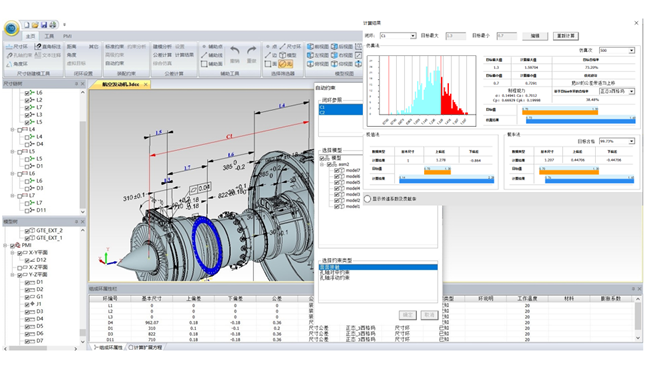Click the round application logo button
645x370 pixels.
(12, 28)
